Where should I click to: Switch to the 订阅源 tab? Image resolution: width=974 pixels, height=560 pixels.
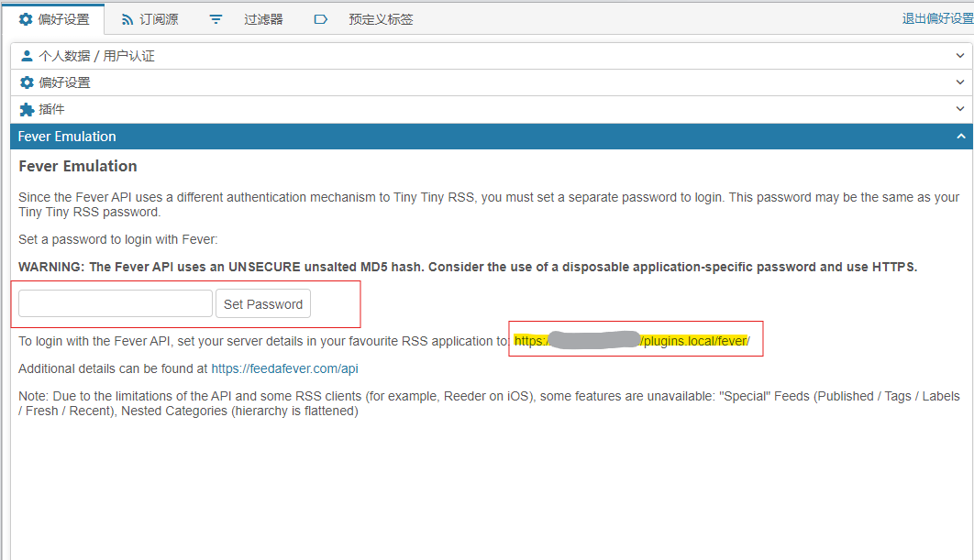[x=159, y=19]
